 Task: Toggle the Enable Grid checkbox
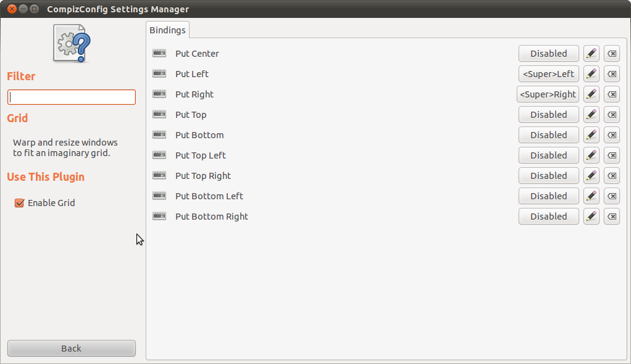click(19, 203)
